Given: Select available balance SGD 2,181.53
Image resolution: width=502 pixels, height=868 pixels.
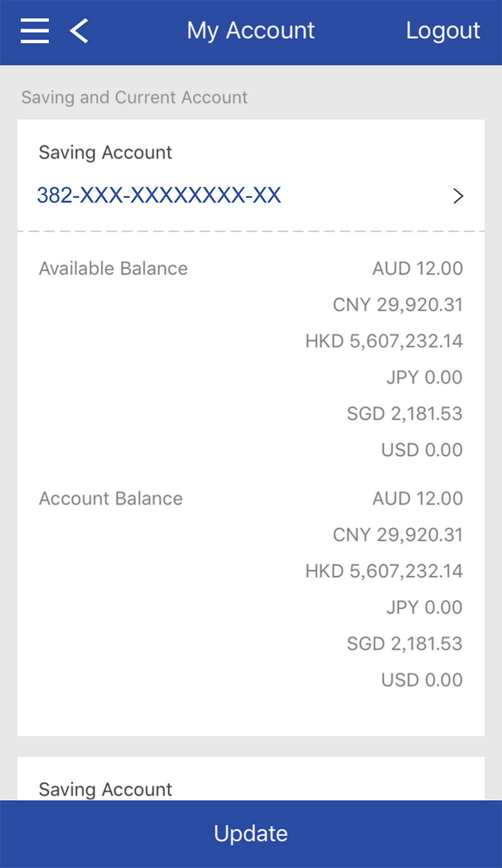Looking at the screenshot, I should click(x=405, y=414).
